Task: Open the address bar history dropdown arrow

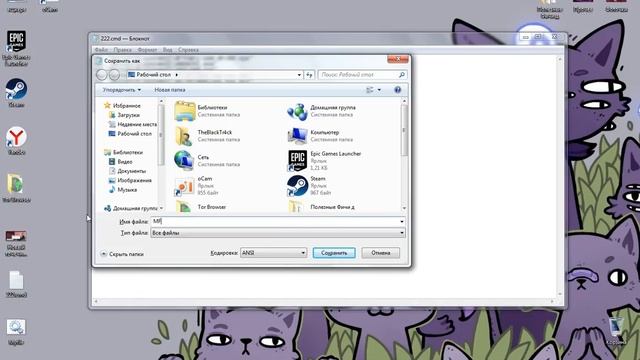Action: (x=299, y=75)
